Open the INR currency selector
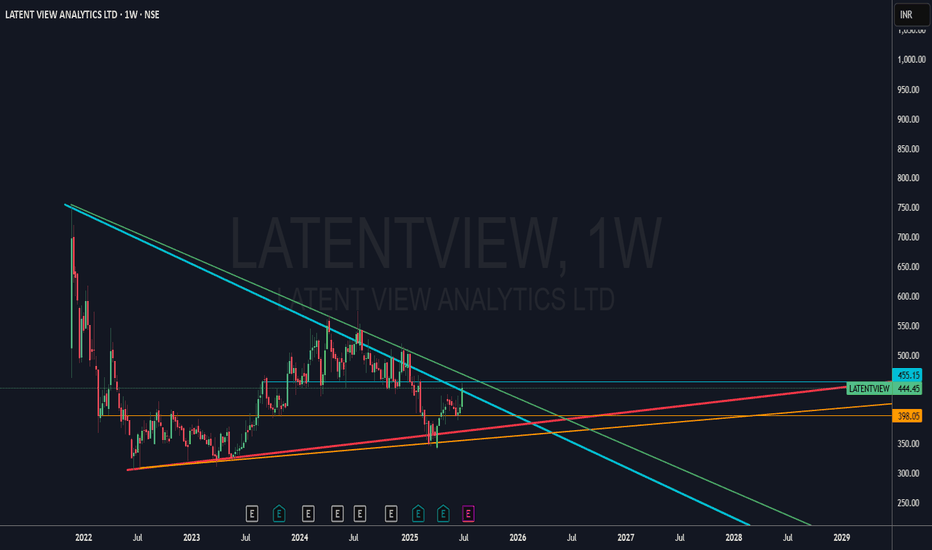 912,15
